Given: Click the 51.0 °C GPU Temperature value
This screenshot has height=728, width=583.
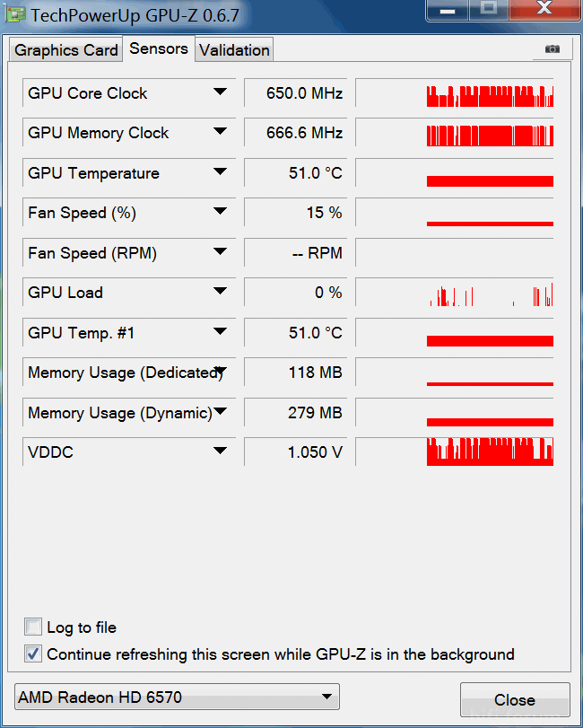Looking at the screenshot, I should pyautogui.click(x=294, y=172).
